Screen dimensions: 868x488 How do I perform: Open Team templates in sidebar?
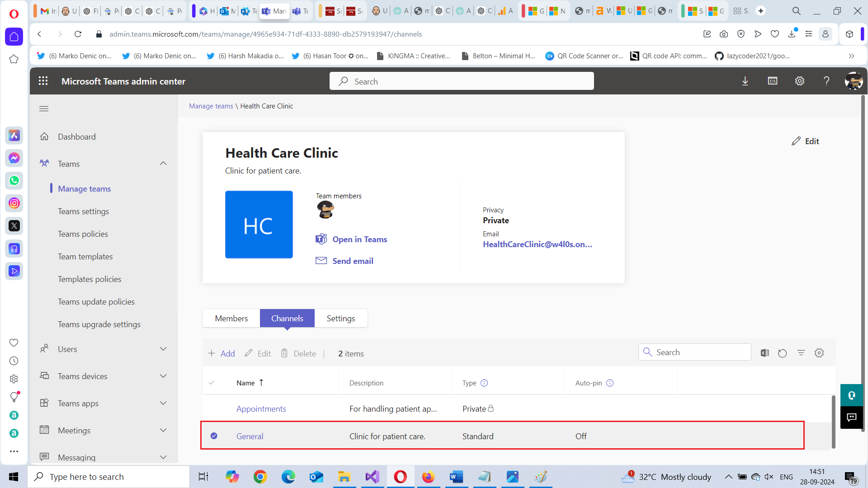click(x=85, y=256)
